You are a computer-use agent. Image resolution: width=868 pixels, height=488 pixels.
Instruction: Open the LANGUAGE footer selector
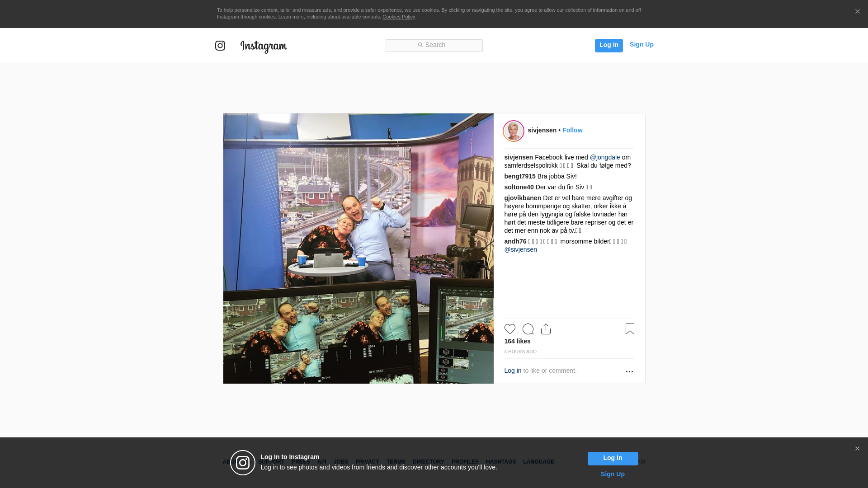[x=538, y=462]
